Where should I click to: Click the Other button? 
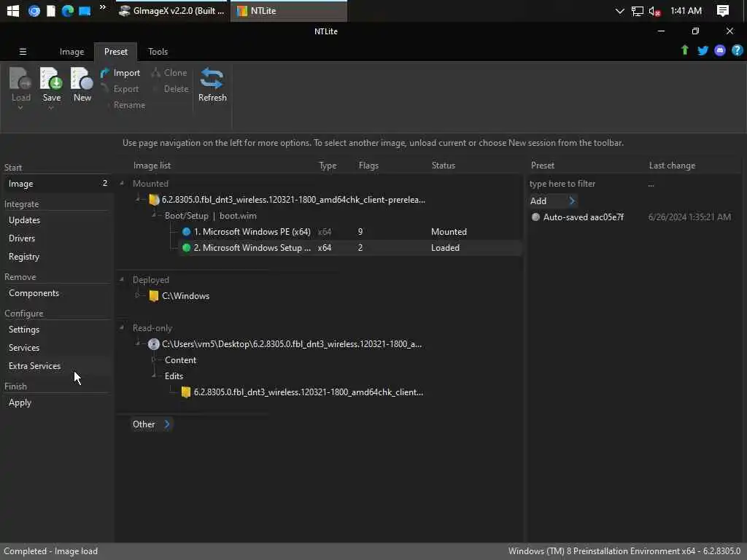point(151,424)
